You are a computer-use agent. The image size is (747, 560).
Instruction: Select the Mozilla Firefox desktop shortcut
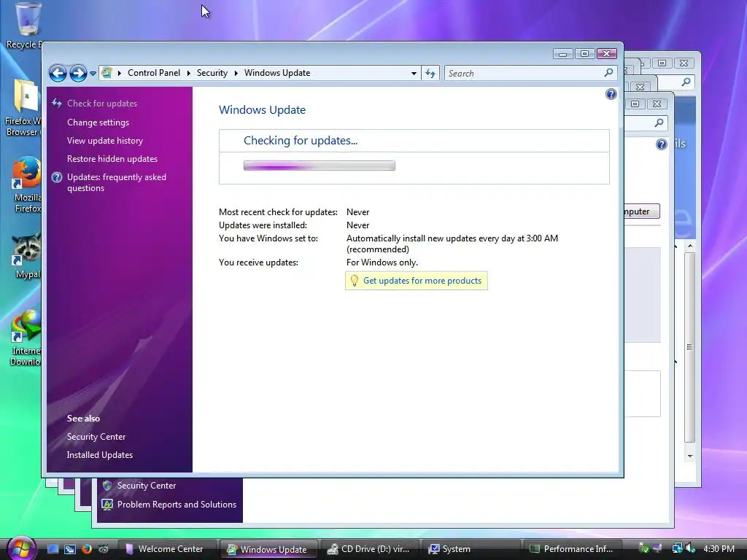26,184
